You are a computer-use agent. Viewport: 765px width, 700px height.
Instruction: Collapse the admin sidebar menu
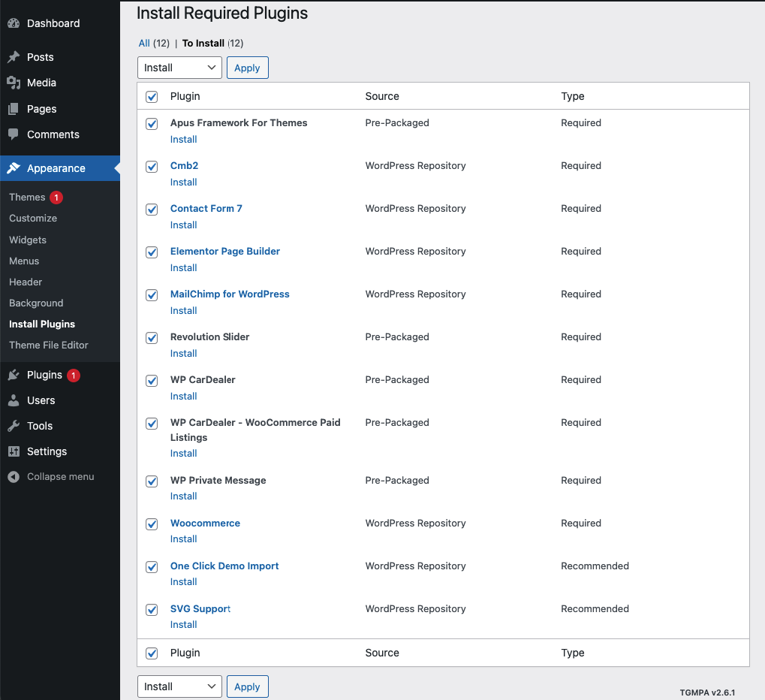tap(51, 477)
